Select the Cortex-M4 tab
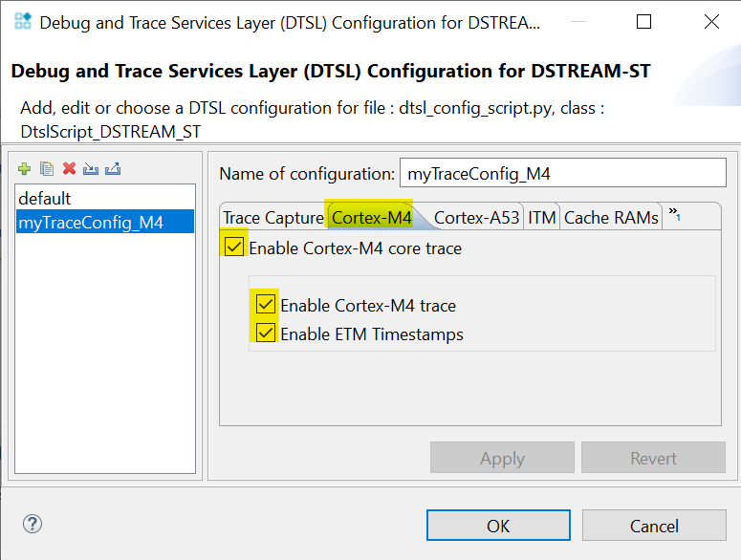 371,218
